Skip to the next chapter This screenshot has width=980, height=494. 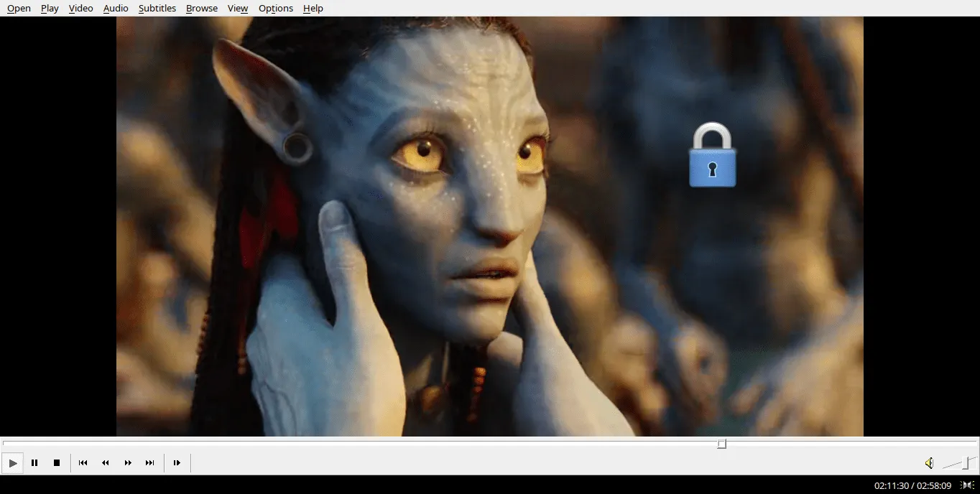coord(150,463)
